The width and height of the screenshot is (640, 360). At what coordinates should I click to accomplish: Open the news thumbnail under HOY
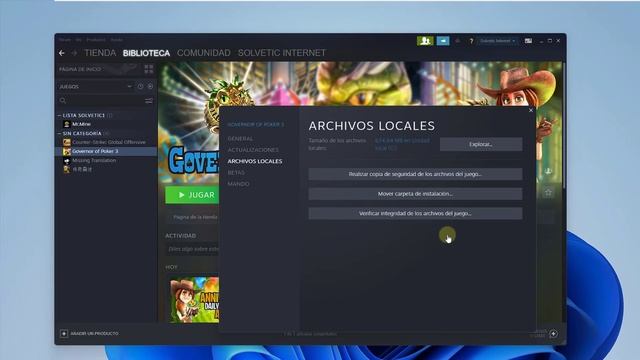coord(194,300)
